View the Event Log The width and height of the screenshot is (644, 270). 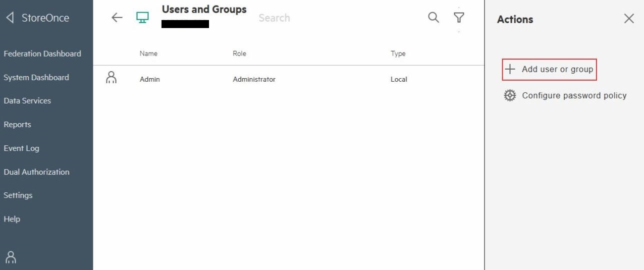pyautogui.click(x=21, y=148)
